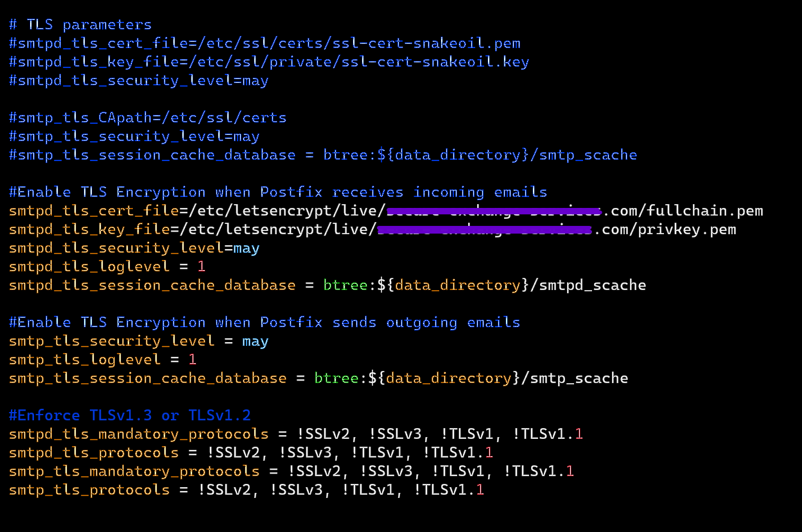Click the 'smtpd_tls_loglevel = 1' line

[x=107, y=267]
